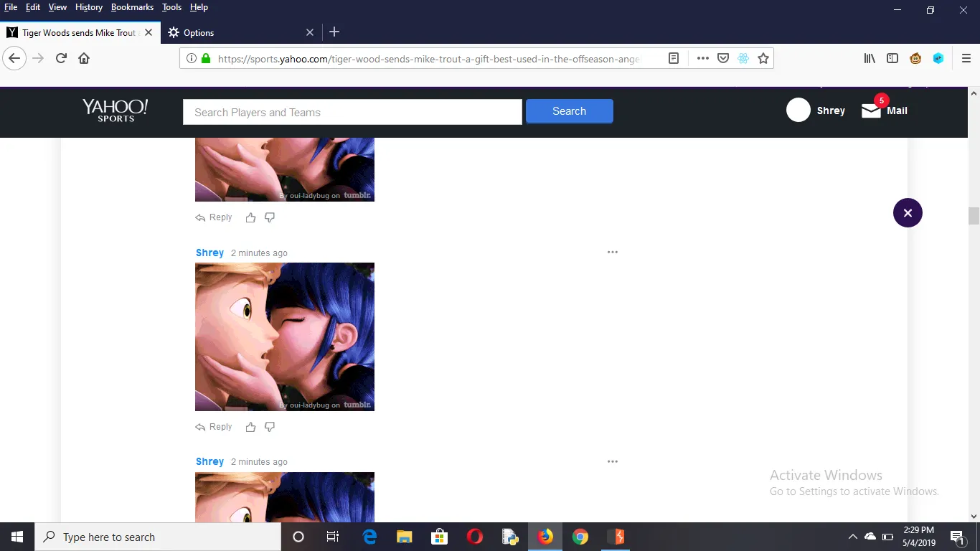980x551 pixels.
Task: Close the comments panel with purple X
Action: tap(908, 213)
